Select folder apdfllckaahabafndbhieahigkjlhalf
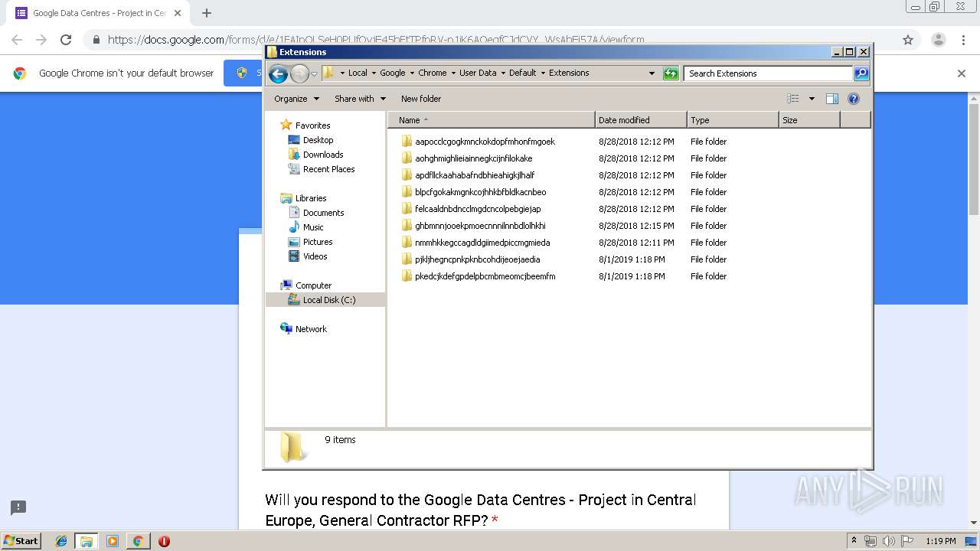980x551 pixels. [475, 175]
